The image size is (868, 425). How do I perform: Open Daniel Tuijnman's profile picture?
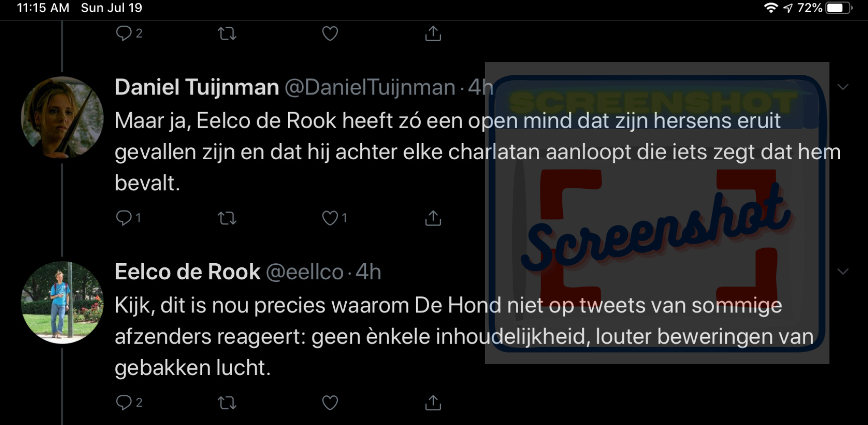(x=62, y=118)
